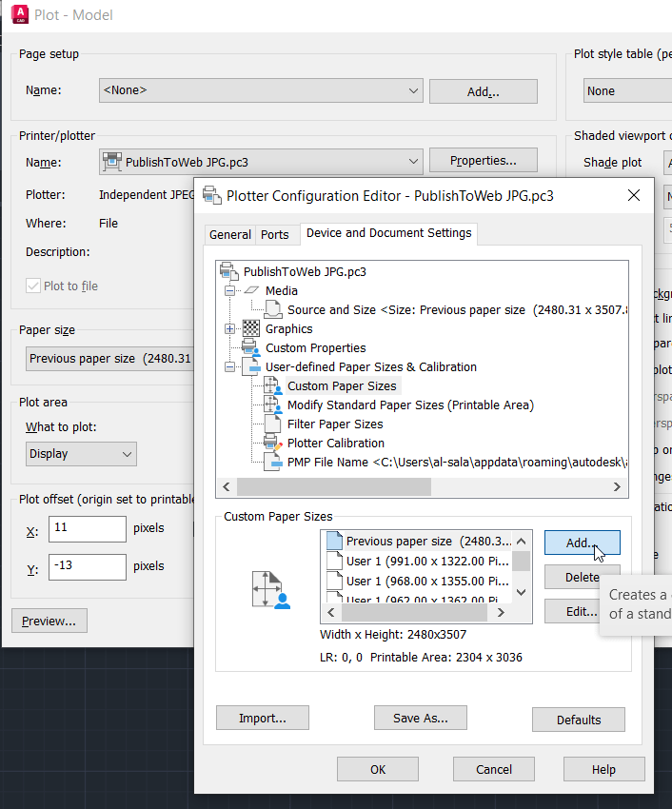This screenshot has height=809, width=672.
Task: Toggle the Plot to file checkbox
Action: 33,286
